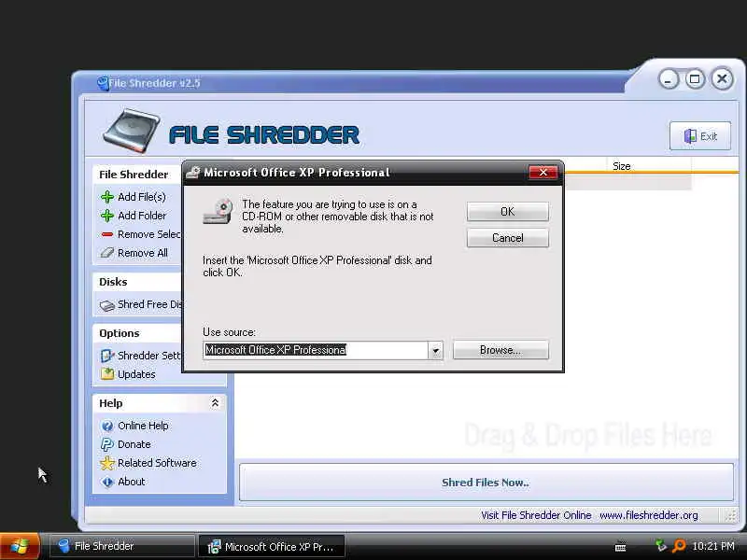This screenshot has height=560, width=747.
Task: Click the About info icon
Action: point(107,482)
